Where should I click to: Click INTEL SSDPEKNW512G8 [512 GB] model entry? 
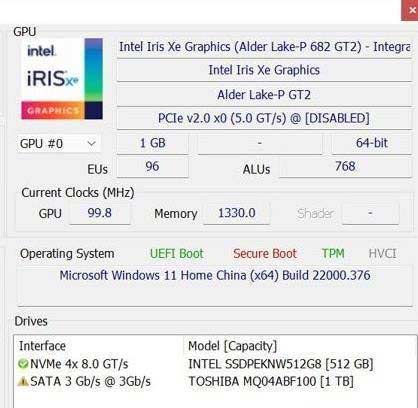pyautogui.click(x=281, y=364)
